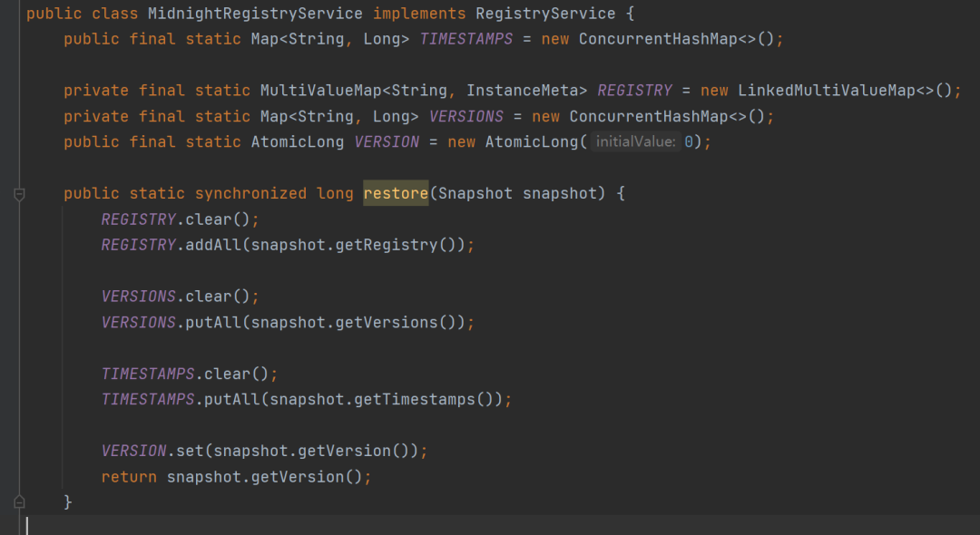Click the Snapshot parameter type in restore
Screen dimensions: 980x535
pyautogui.click(x=475, y=193)
